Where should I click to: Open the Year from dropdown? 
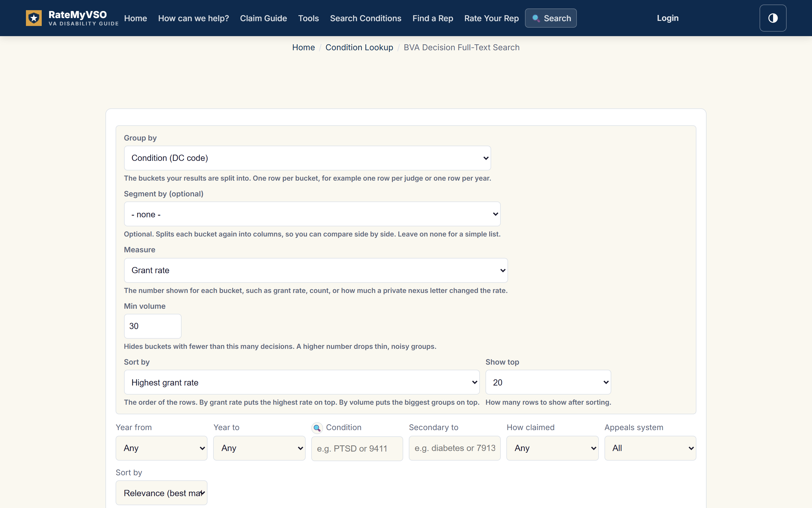coord(161,448)
